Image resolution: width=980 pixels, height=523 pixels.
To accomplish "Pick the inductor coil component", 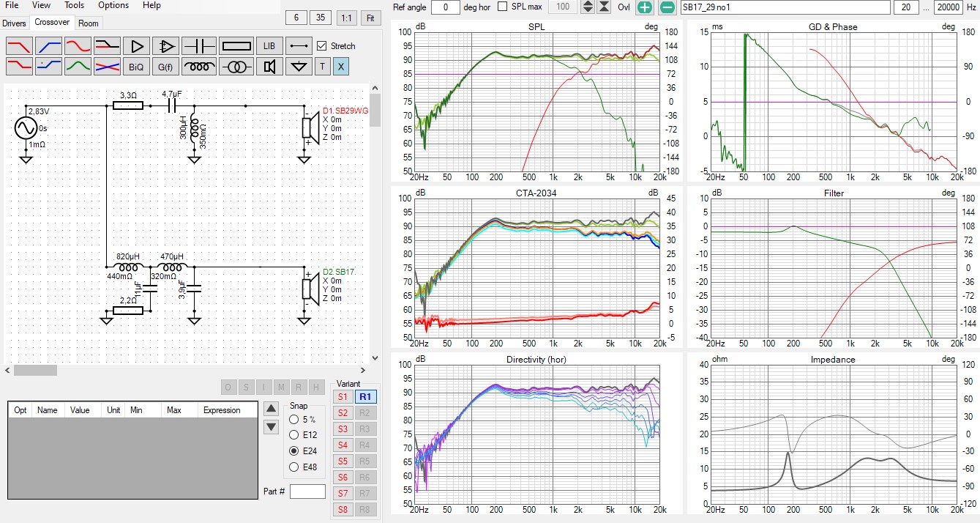I will (x=199, y=67).
